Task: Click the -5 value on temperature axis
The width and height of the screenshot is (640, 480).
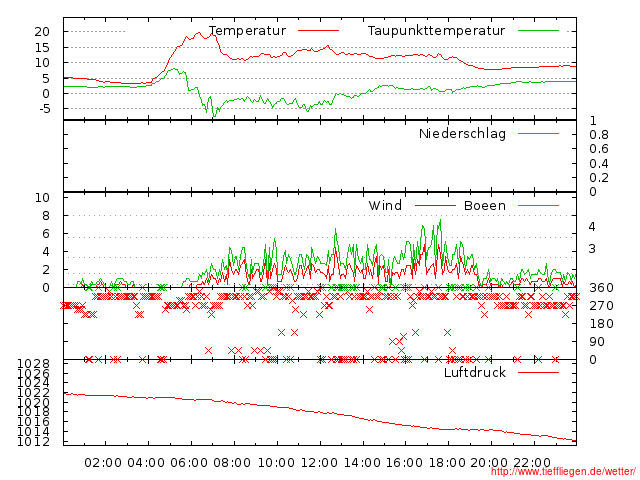Action: coord(44,109)
